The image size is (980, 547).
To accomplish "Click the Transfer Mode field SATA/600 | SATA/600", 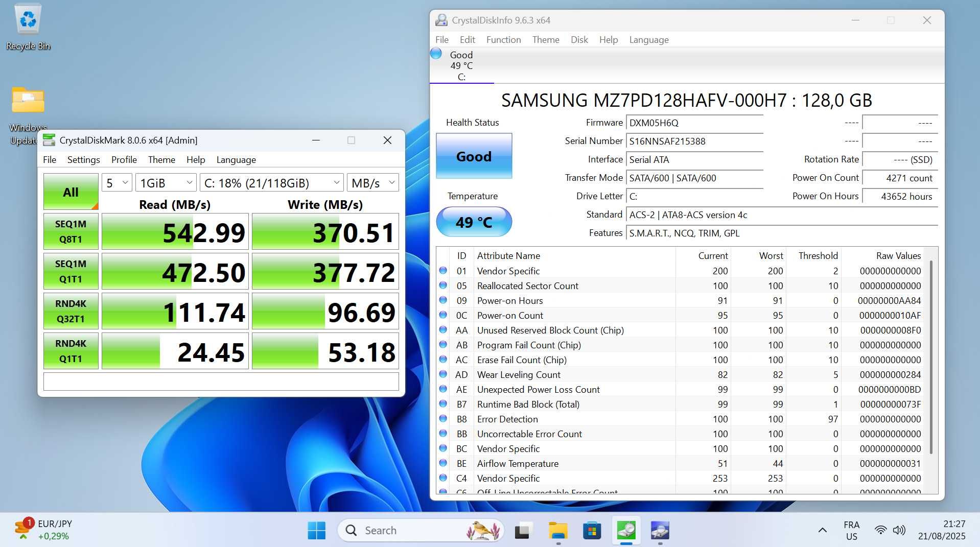I will click(x=694, y=178).
